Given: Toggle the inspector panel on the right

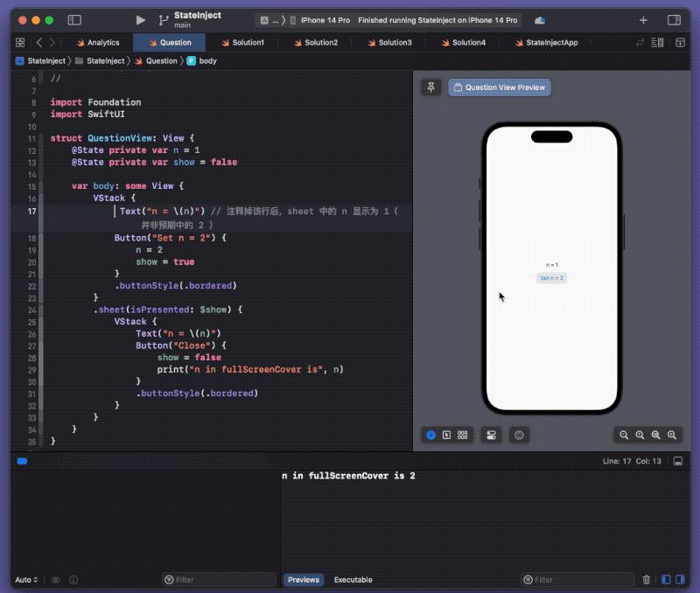Looking at the screenshot, I should [x=674, y=20].
